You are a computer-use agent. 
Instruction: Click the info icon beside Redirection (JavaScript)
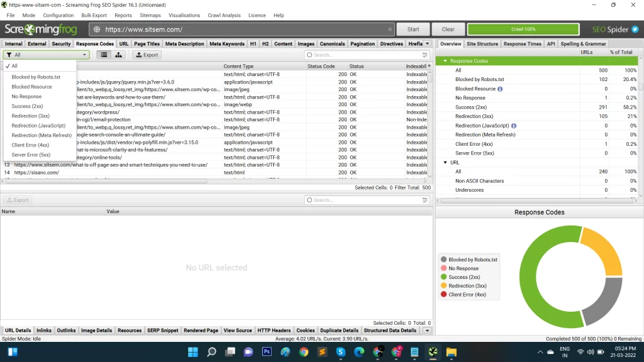tap(513, 126)
